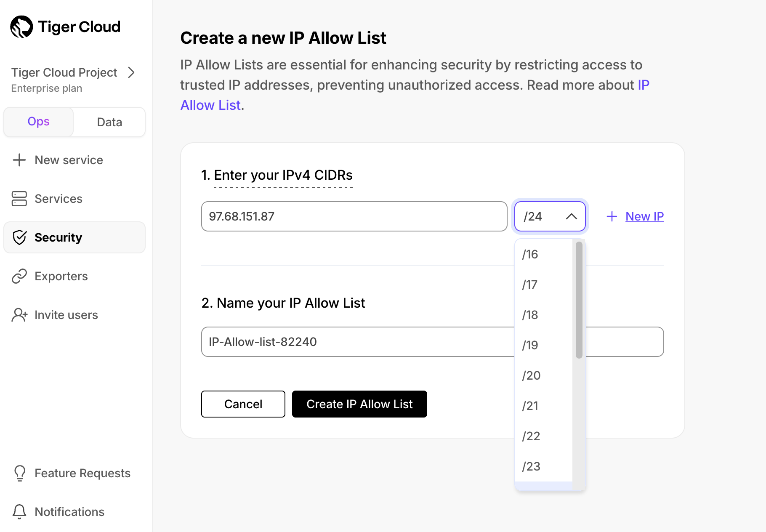Image resolution: width=766 pixels, height=532 pixels.
Task: Click the Enterprise plan label
Action: tap(47, 88)
